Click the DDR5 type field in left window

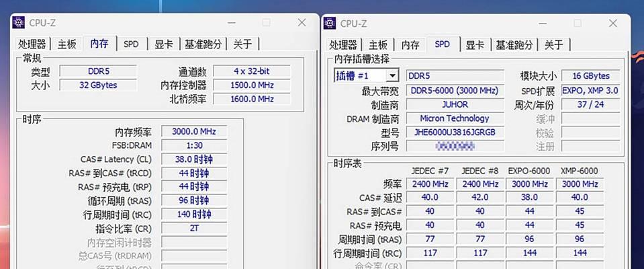[98, 71]
